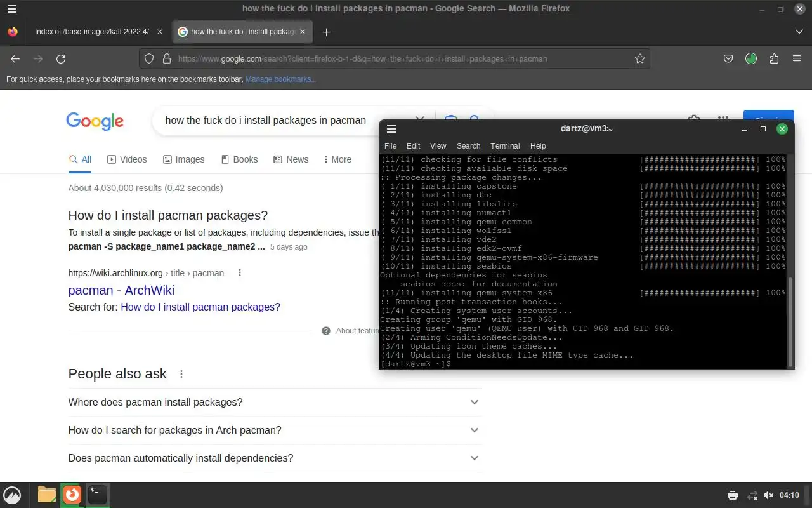The width and height of the screenshot is (812, 508).
Task: Click the printer tray icon
Action: [x=733, y=495]
